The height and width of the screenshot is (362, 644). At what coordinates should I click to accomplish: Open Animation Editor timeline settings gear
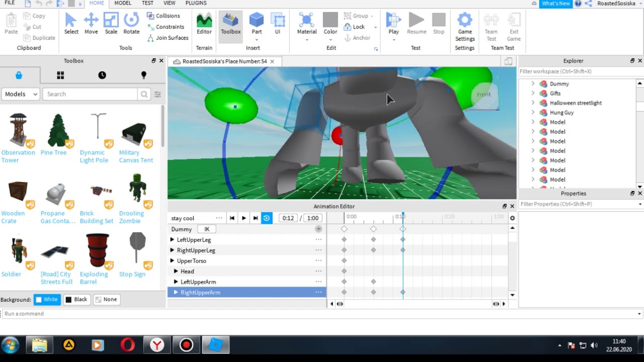pos(512,218)
